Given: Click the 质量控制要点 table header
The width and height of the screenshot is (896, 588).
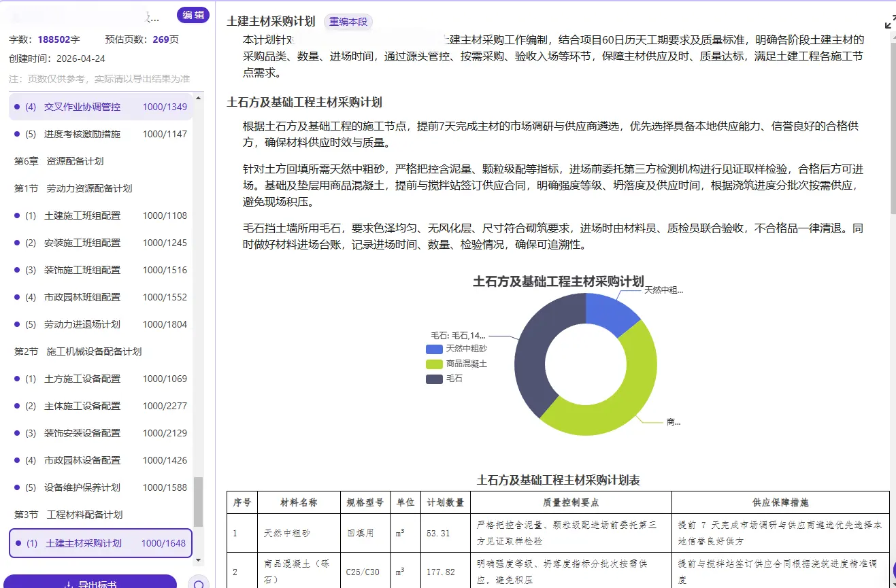Looking at the screenshot, I should point(571,502).
